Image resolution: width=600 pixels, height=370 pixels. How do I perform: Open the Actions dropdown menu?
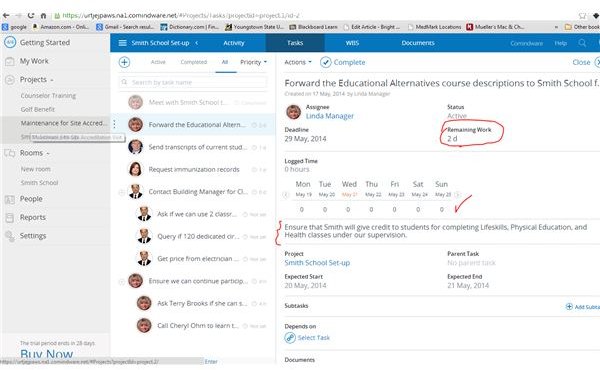298,62
